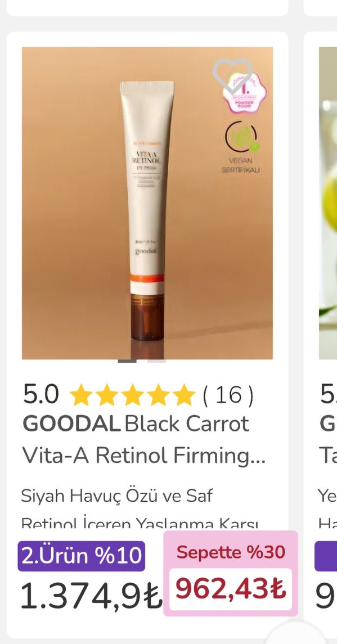Viewport: 337px width, 644px height.
Task: Open the adjacent product image on right
Action: pos(328,203)
